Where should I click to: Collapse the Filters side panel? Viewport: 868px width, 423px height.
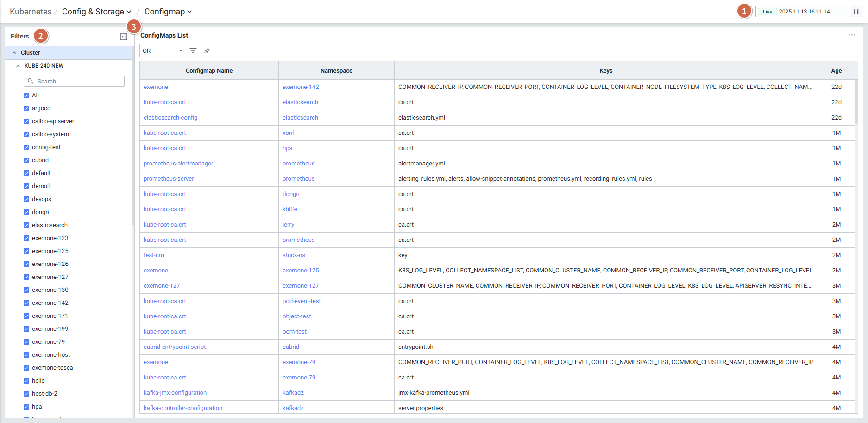click(x=124, y=37)
